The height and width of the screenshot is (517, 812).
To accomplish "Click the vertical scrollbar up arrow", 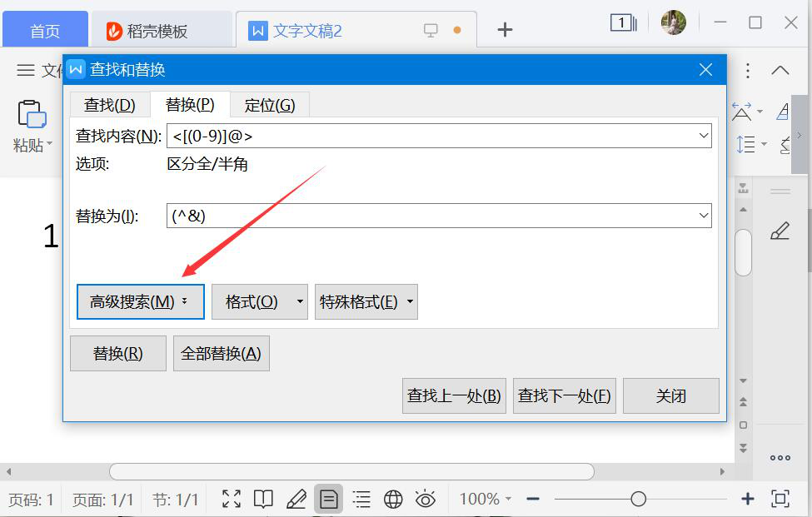I will click(x=743, y=210).
